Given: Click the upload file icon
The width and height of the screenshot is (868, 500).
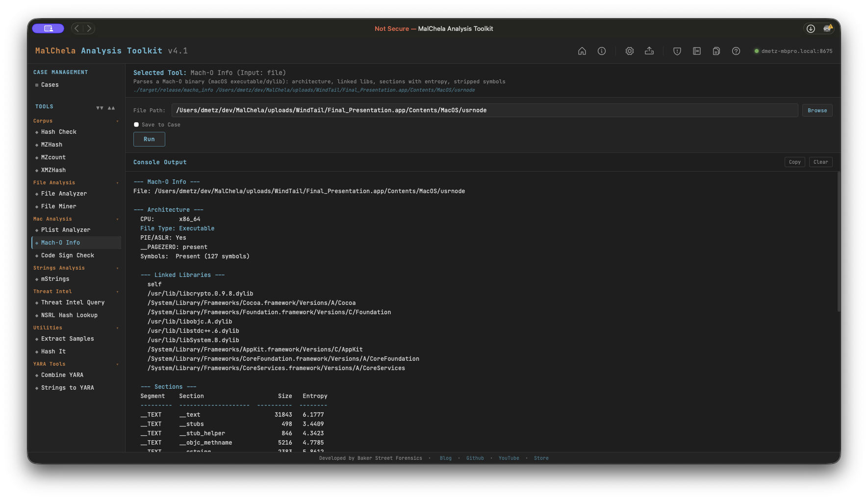Looking at the screenshot, I should tap(649, 51).
